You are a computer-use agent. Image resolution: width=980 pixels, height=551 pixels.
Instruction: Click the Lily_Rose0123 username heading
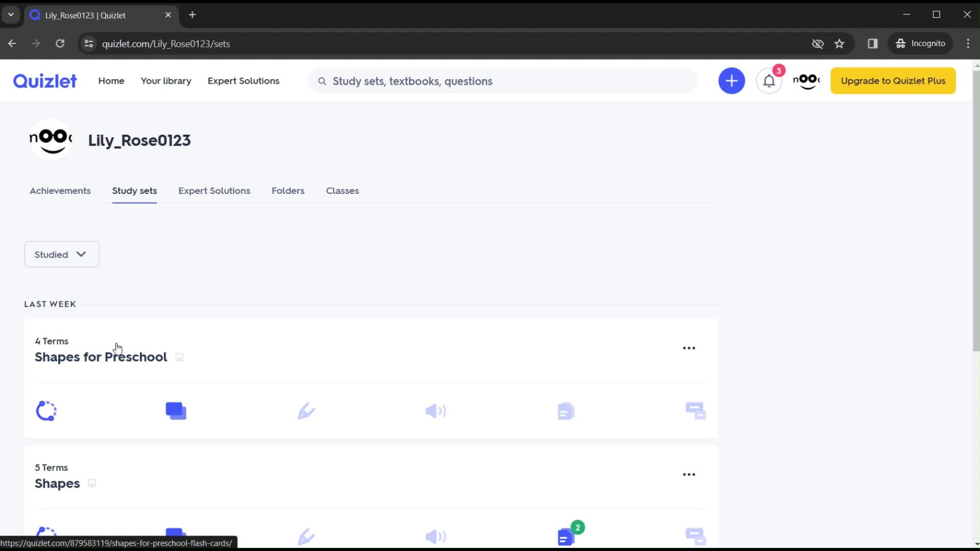139,140
